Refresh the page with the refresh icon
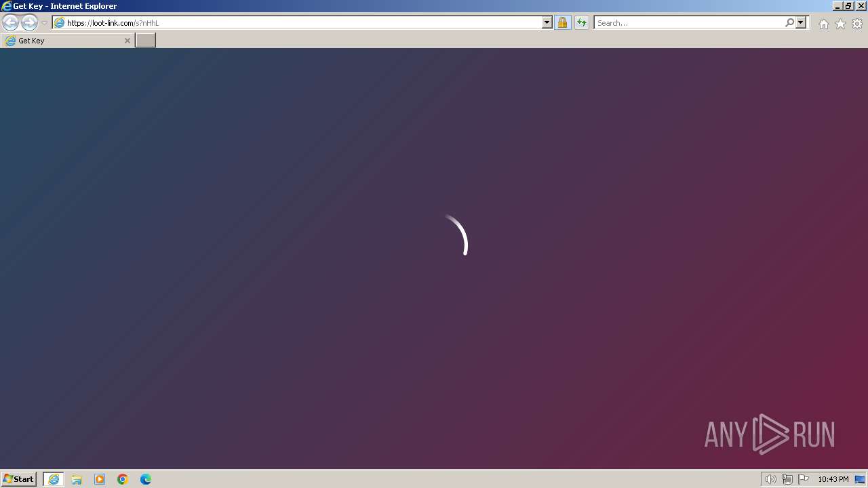Image resolution: width=868 pixels, height=488 pixels. coord(582,22)
